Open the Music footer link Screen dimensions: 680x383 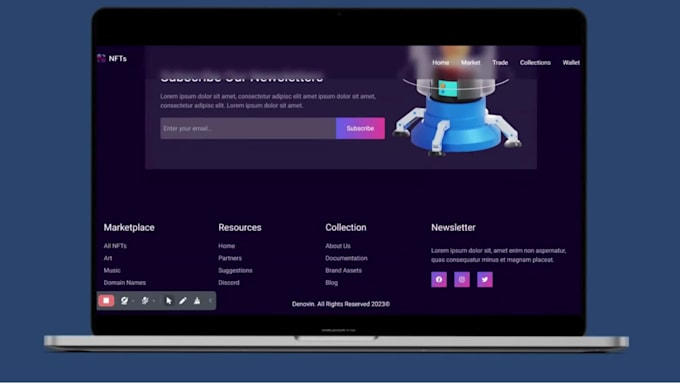112,270
